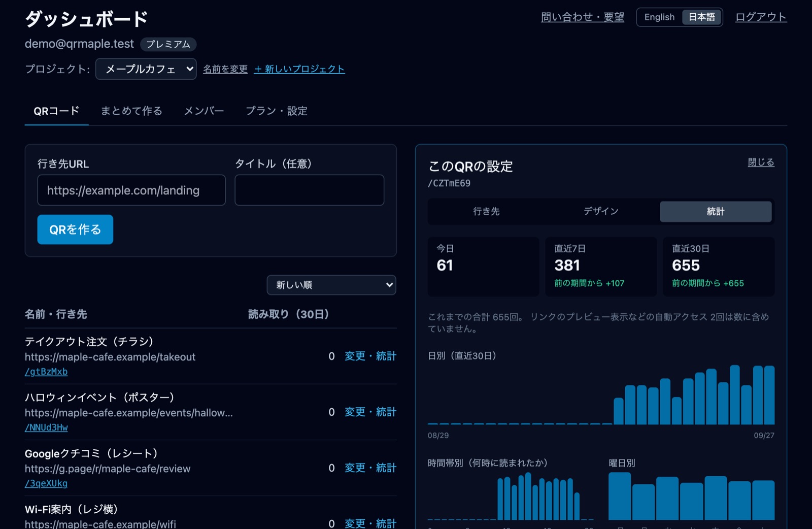The width and height of the screenshot is (812, 529).
Task: Open 変更・統計 for テイクアウト注文 row
Action: (370, 356)
